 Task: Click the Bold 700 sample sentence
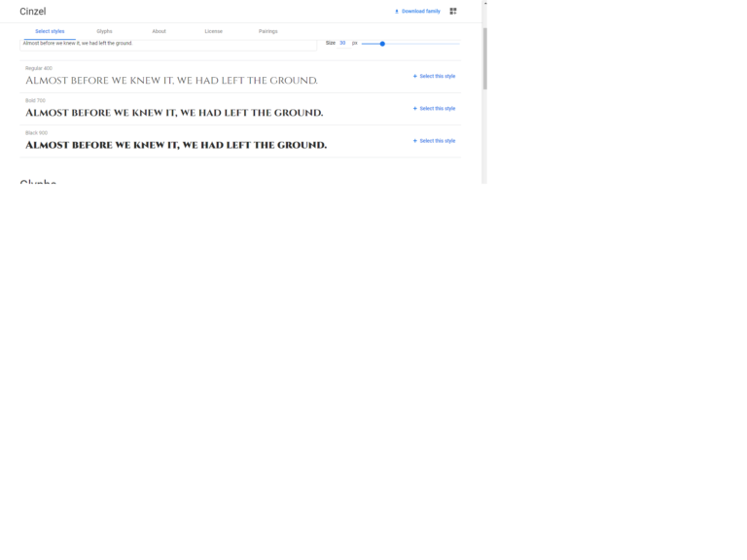pyautogui.click(x=174, y=113)
